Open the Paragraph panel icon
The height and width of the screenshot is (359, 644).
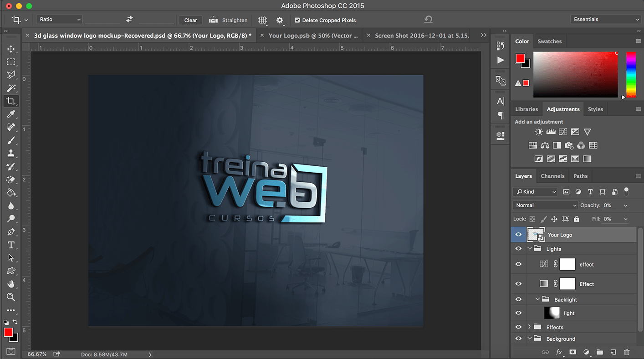[501, 115]
